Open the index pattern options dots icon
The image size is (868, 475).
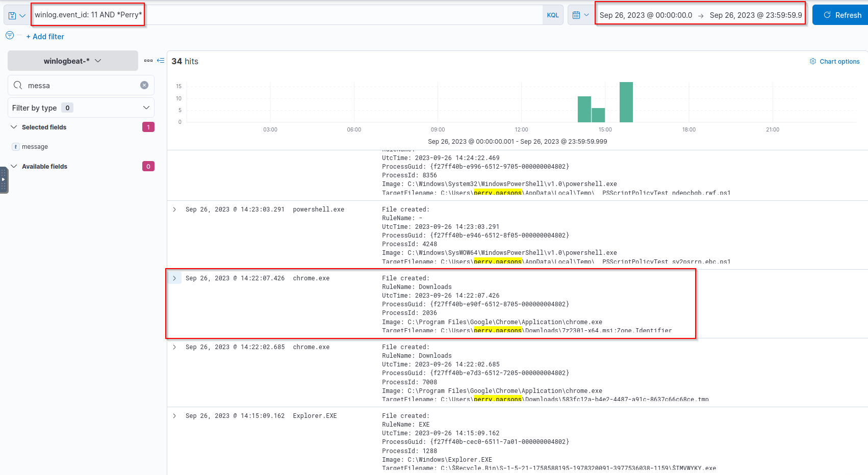point(148,61)
